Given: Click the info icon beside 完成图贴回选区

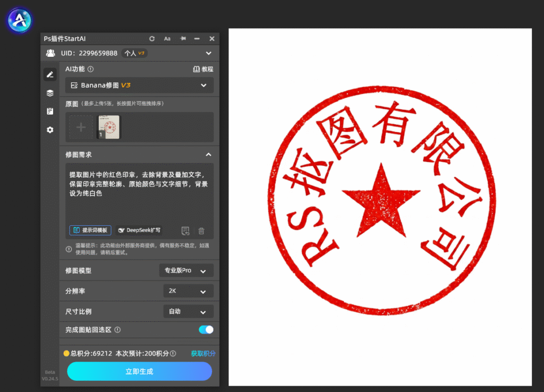Looking at the screenshot, I should pos(117,330).
